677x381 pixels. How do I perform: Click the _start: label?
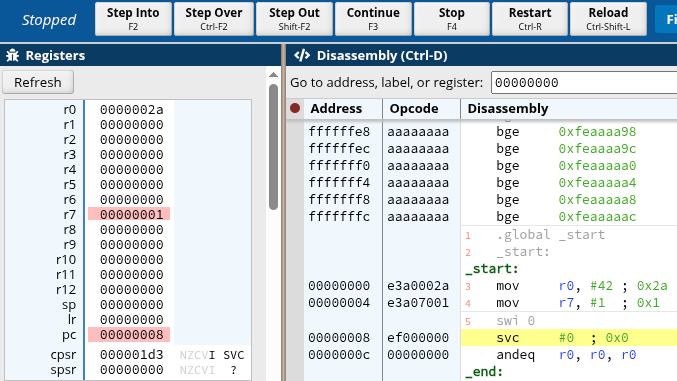(492, 269)
